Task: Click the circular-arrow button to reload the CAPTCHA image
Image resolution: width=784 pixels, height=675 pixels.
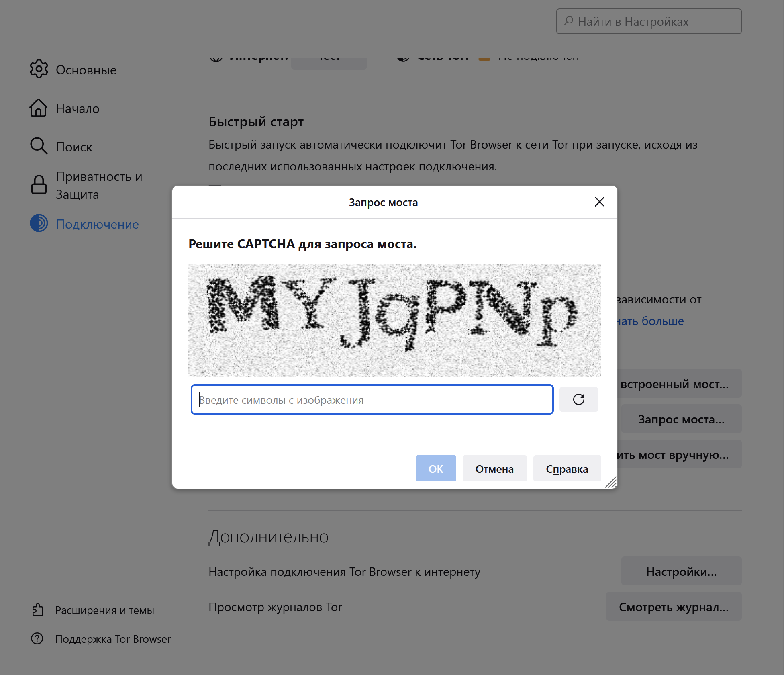Action: point(578,399)
